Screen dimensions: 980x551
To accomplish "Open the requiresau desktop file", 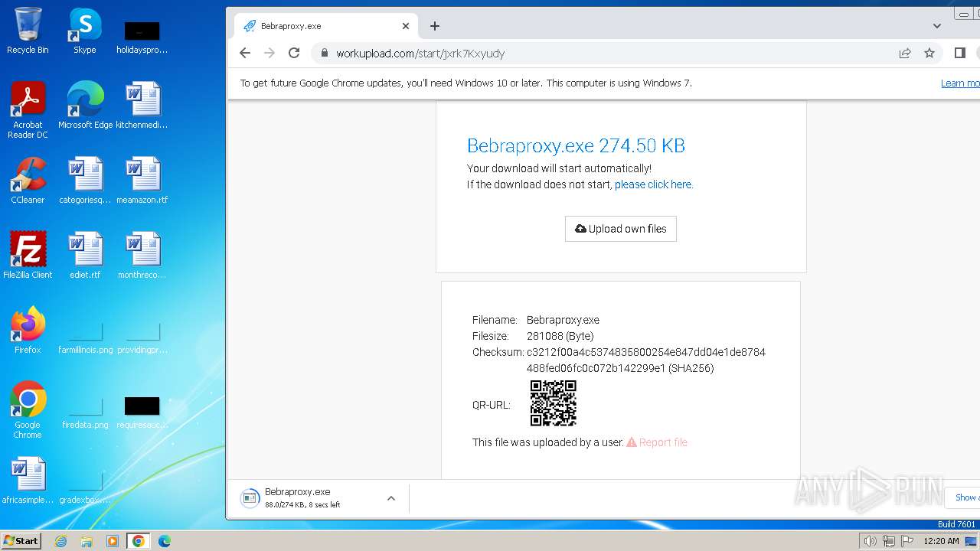I will (x=142, y=411).
